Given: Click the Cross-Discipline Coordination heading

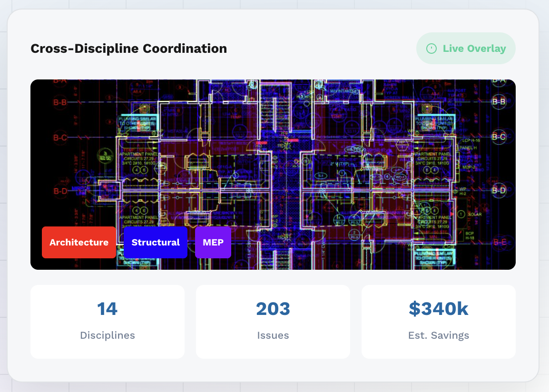Looking at the screenshot, I should [x=128, y=48].
